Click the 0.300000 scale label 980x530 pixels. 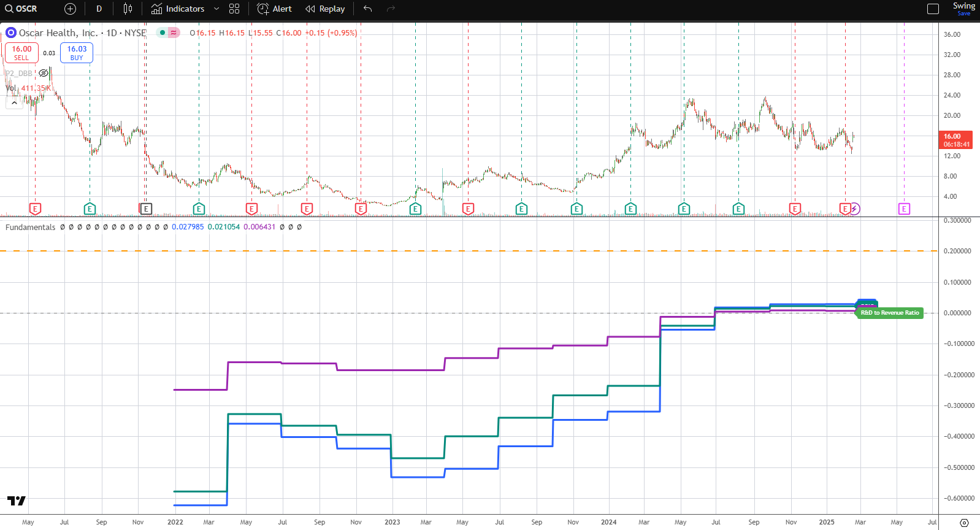point(957,220)
